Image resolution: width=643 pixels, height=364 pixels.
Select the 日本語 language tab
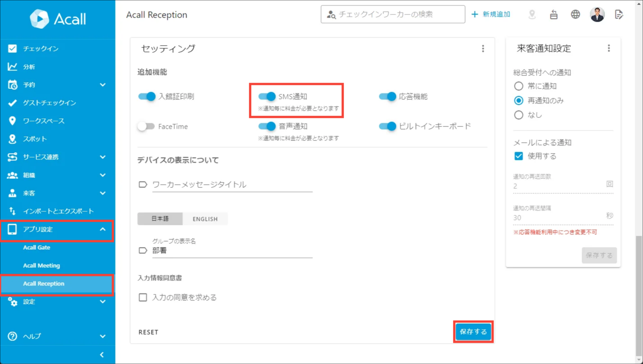[160, 219]
